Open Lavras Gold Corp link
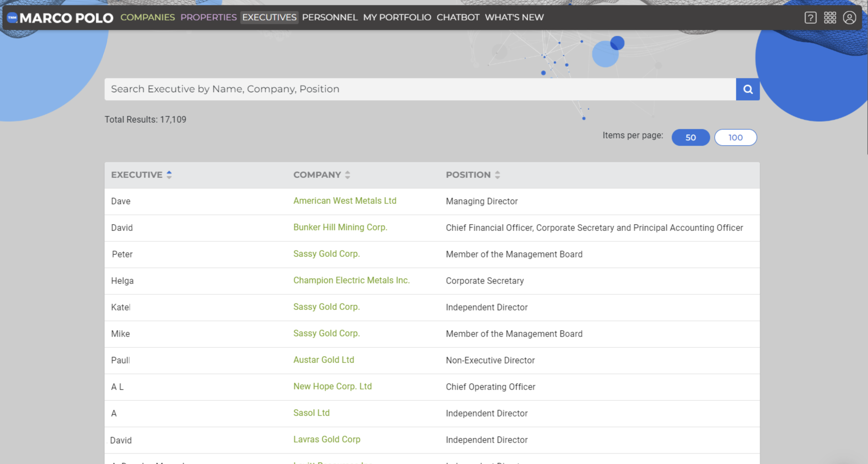This screenshot has height=464, width=868. (x=327, y=439)
